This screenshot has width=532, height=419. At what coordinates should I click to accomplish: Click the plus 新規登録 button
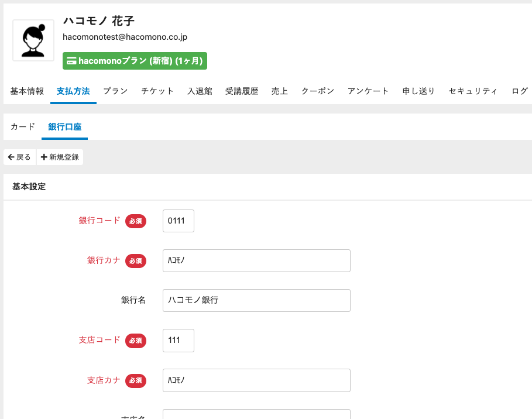(60, 157)
